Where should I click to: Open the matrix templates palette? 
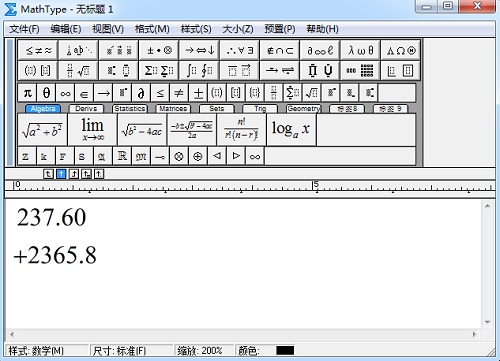(x=360, y=70)
